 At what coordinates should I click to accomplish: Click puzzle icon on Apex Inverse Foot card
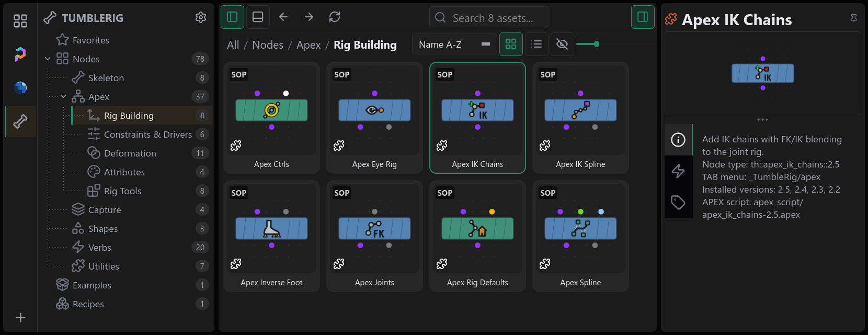[x=236, y=263]
